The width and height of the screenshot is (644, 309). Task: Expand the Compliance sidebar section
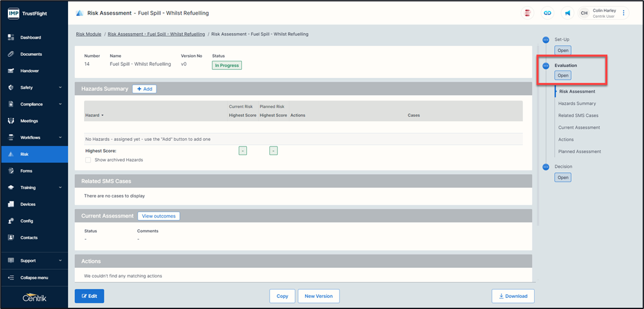coord(60,104)
